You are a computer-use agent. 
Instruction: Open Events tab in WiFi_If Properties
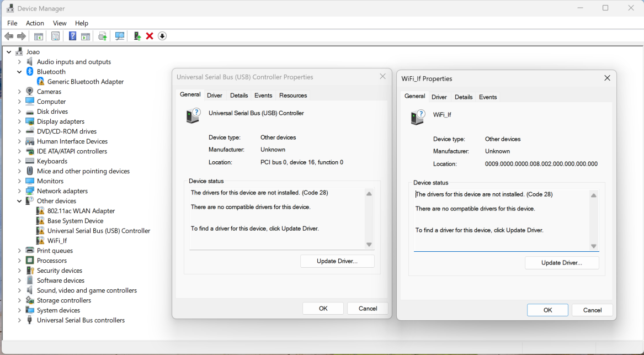[x=488, y=97]
